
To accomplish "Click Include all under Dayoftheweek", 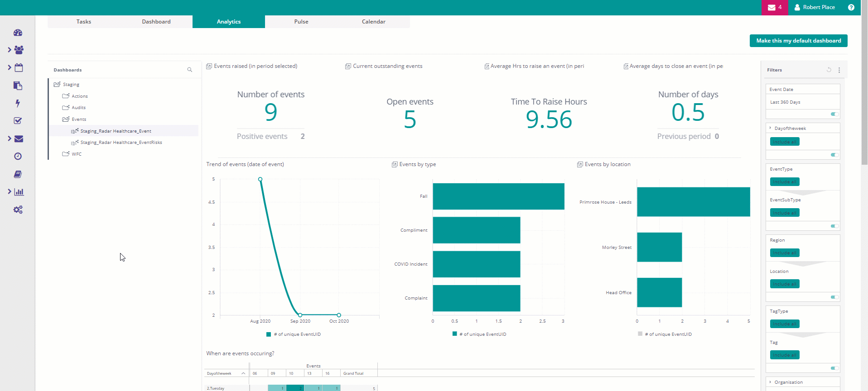I will pos(785,142).
